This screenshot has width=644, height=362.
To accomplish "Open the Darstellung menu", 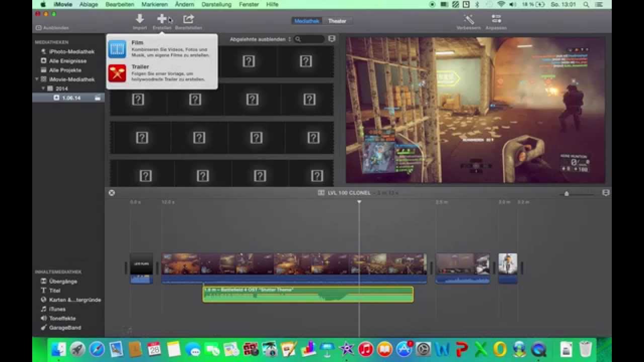I will pos(216,4).
